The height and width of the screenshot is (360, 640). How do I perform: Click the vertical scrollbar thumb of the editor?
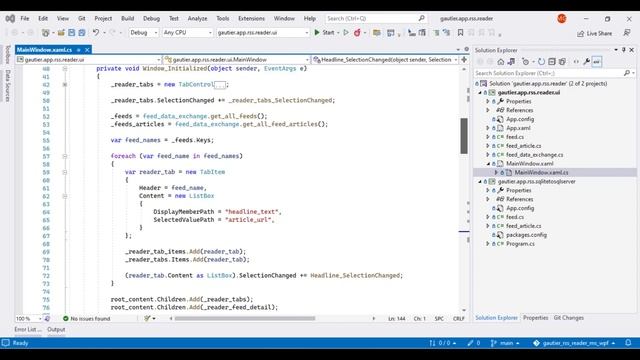point(464,136)
